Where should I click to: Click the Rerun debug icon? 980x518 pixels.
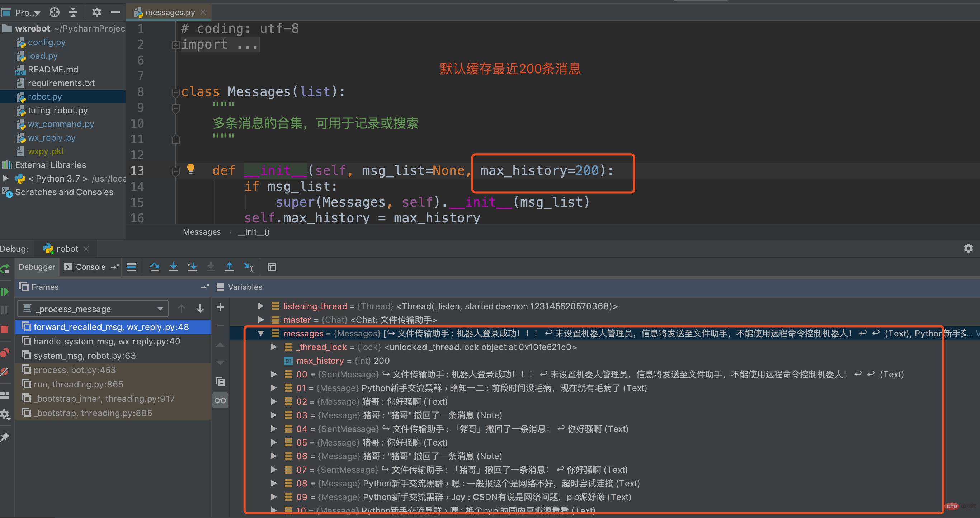tap(5, 269)
